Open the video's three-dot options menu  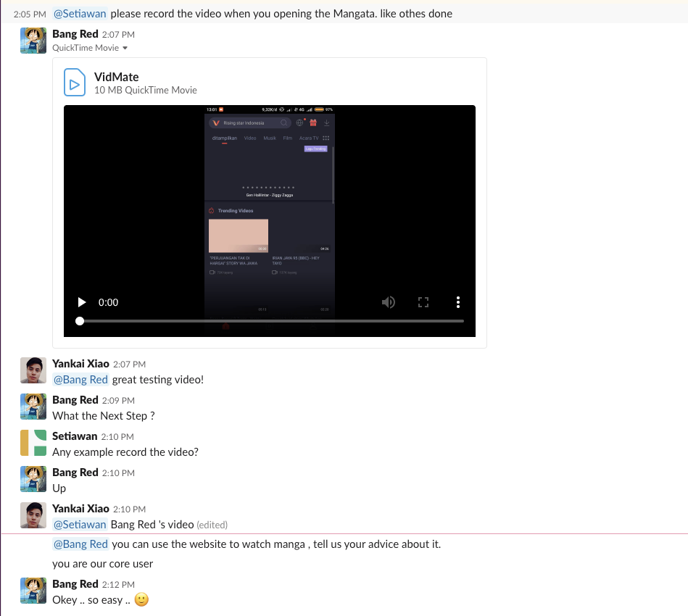click(x=458, y=302)
